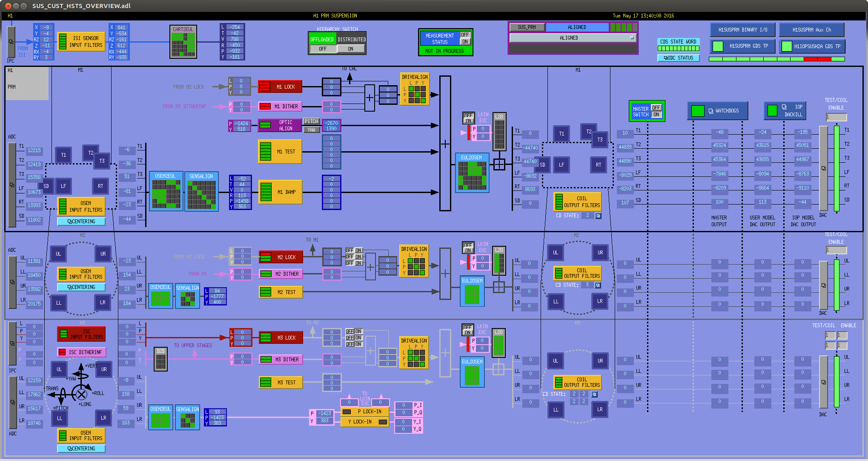Viewport: 868px width, 461px height.
Task: Open H1SUSPRM Aux Ch screen
Action: pos(812,30)
